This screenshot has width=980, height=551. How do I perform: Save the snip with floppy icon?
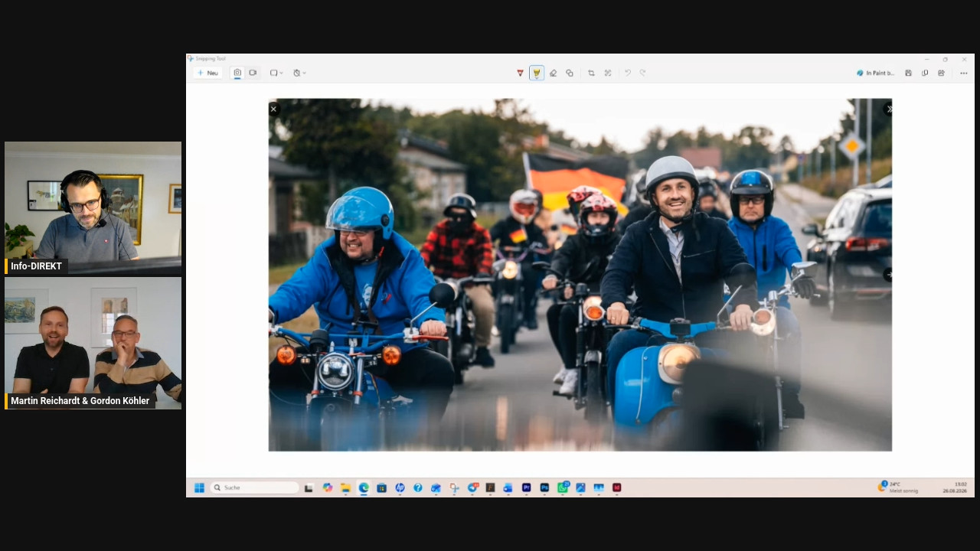click(x=908, y=73)
